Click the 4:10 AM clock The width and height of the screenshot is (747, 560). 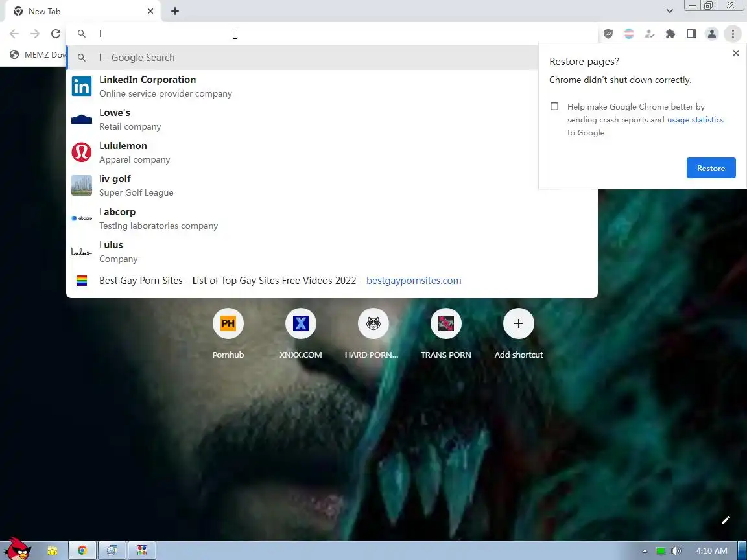(712, 551)
